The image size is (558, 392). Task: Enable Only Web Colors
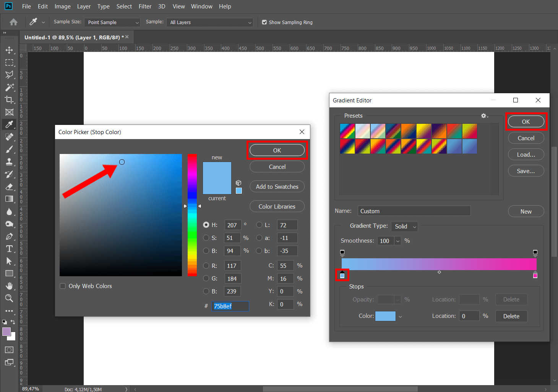[x=62, y=286]
